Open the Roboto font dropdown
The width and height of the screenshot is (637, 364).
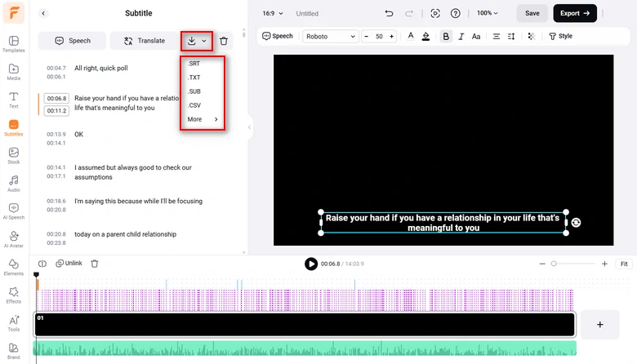click(330, 36)
